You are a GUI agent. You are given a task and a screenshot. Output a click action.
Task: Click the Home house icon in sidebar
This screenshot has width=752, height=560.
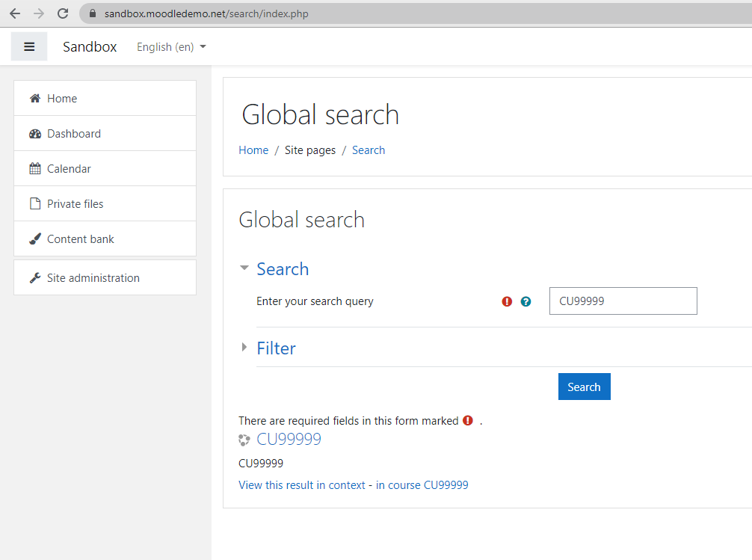pyautogui.click(x=35, y=99)
